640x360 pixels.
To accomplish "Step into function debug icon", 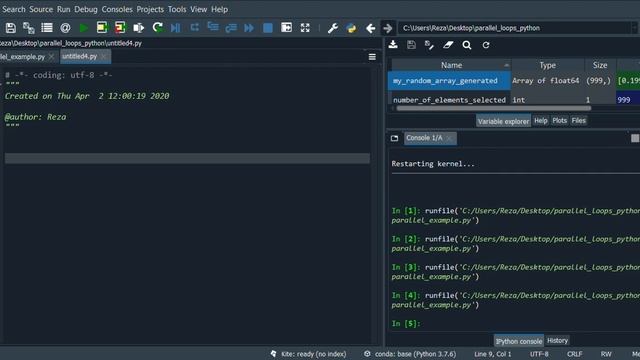I will point(213,28).
